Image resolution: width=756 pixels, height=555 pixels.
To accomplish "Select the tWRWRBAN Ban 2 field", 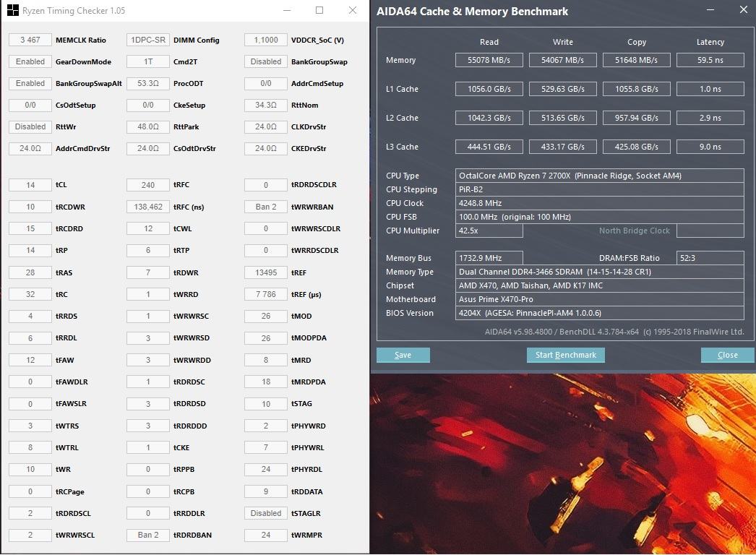I will pos(266,207).
